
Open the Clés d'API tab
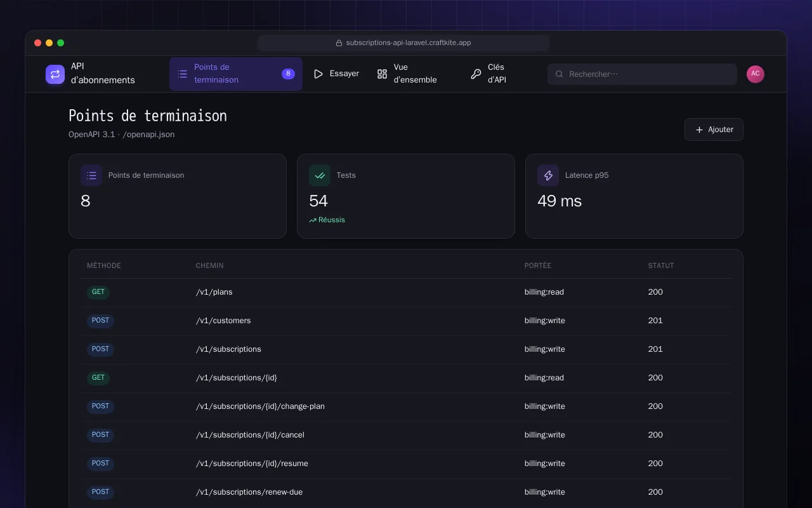497,74
